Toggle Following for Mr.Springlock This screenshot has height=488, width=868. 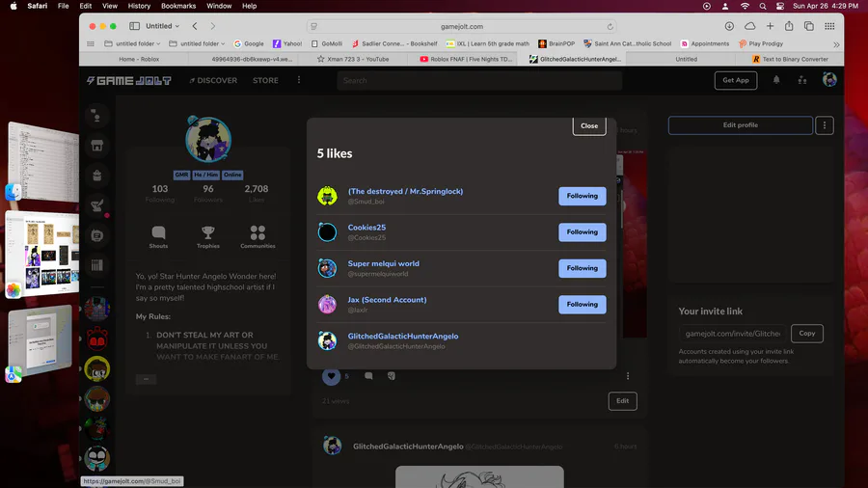(582, 196)
